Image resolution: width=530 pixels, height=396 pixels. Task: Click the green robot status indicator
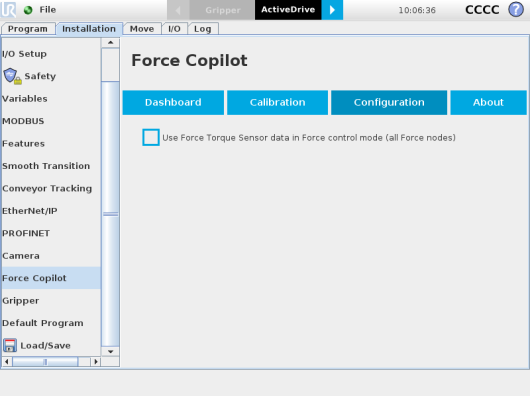click(28, 10)
